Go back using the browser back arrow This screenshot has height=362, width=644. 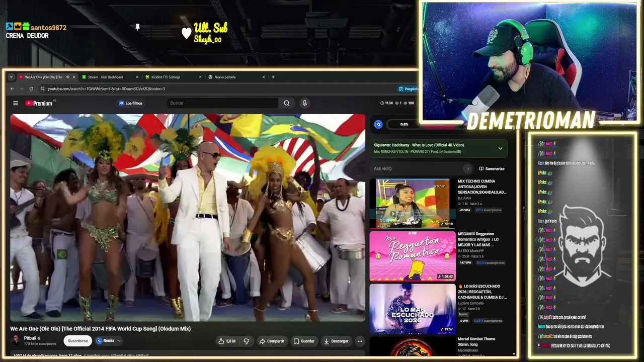click(x=12, y=89)
